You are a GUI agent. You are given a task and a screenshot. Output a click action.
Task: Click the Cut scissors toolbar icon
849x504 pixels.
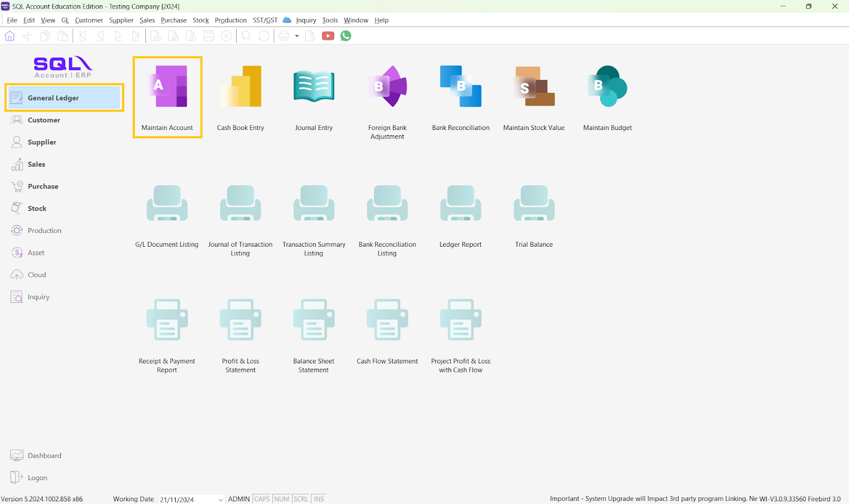[x=28, y=36]
